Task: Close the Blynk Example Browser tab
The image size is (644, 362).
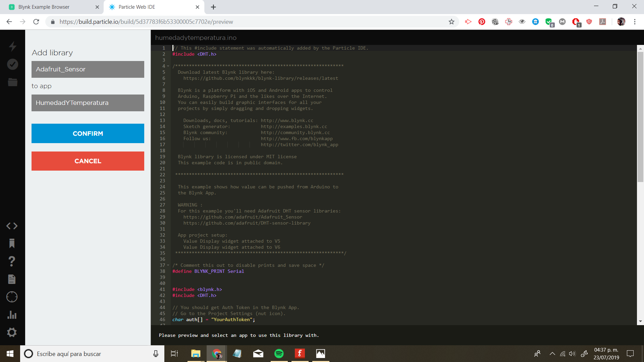Action: click(97, 7)
